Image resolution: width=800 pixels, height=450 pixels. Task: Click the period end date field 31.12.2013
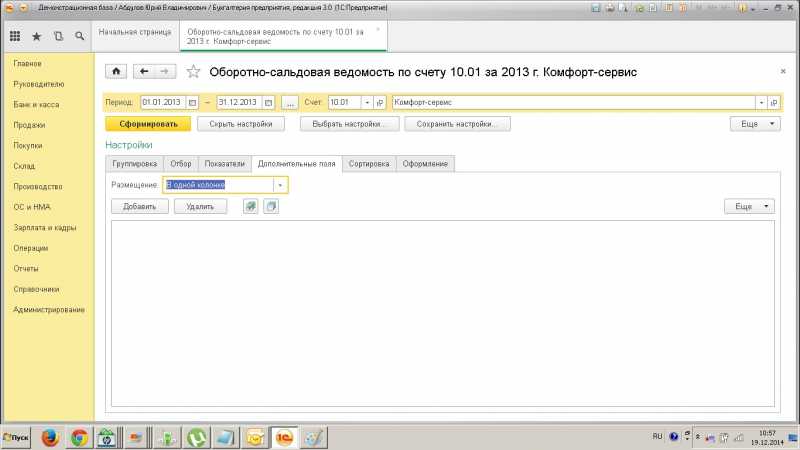coord(239,103)
